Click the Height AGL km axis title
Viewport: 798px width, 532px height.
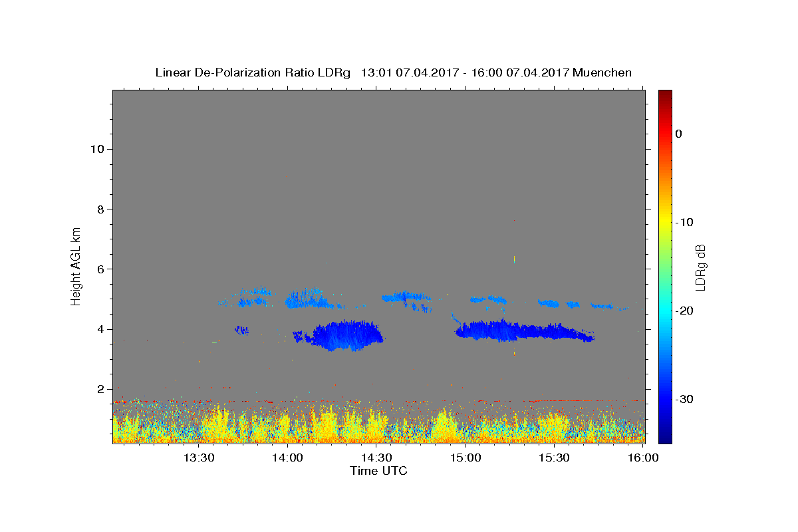click(x=76, y=266)
